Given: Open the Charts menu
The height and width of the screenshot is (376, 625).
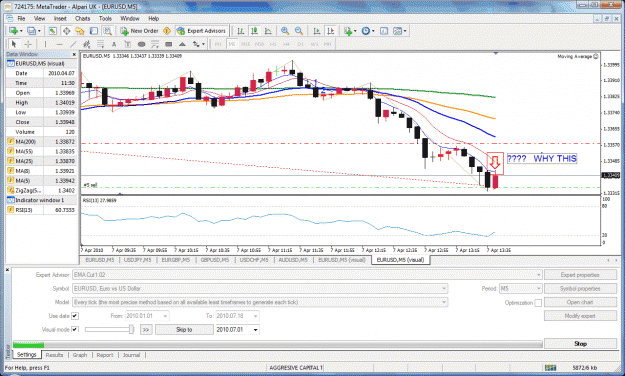Looking at the screenshot, I should pyautogui.click(x=82, y=18).
